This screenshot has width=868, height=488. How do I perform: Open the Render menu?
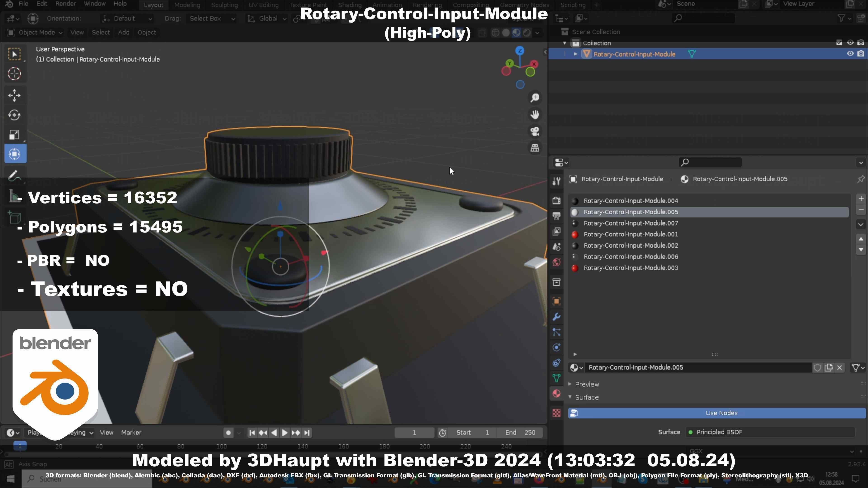point(65,4)
